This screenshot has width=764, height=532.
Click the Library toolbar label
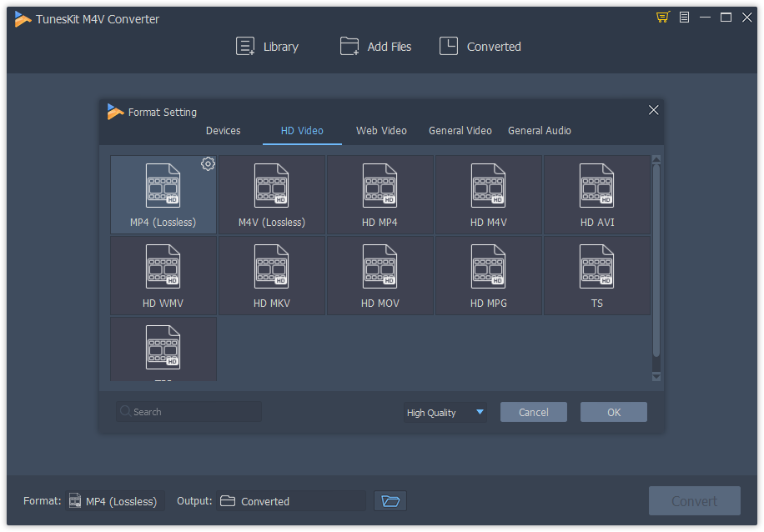tap(281, 47)
